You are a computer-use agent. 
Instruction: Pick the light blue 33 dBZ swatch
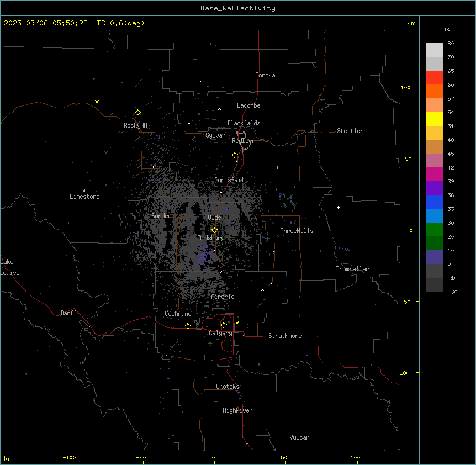tap(434, 216)
